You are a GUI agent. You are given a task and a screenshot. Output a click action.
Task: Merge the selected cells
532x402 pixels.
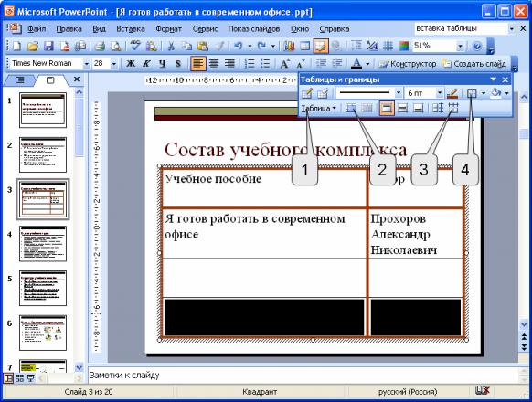click(x=351, y=109)
